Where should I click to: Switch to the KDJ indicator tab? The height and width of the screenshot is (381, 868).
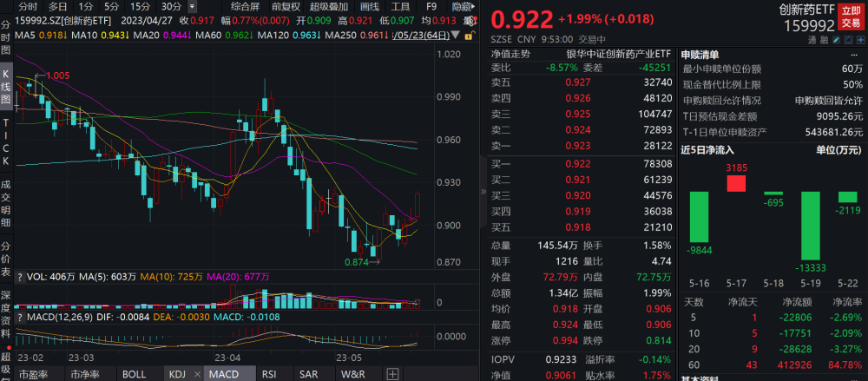point(177,374)
